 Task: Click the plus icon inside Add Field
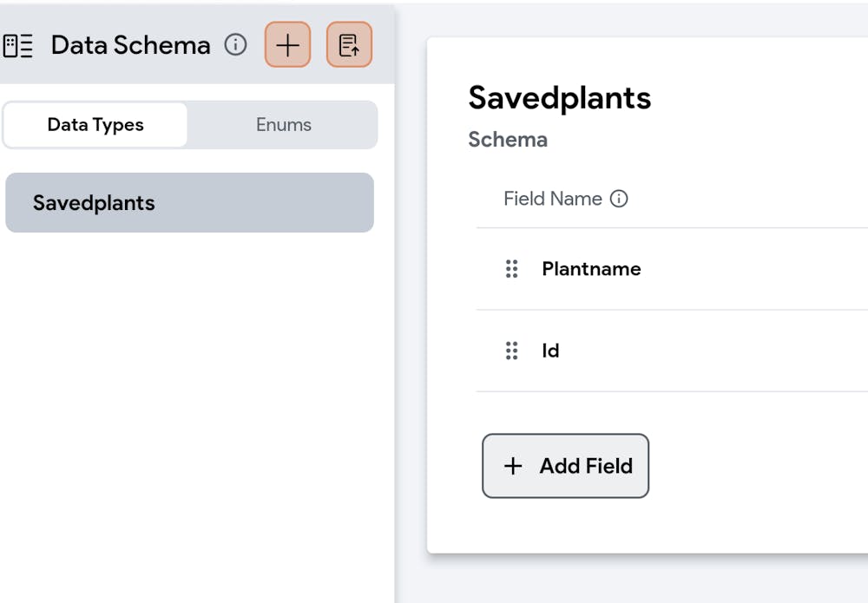(x=513, y=466)
